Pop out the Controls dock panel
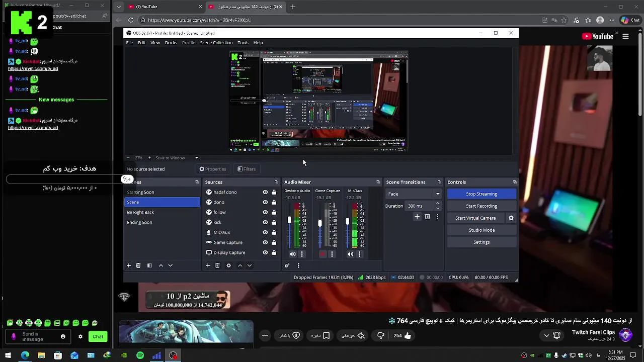This screenshot has height=362, width=644. click(x=515, y=182)
